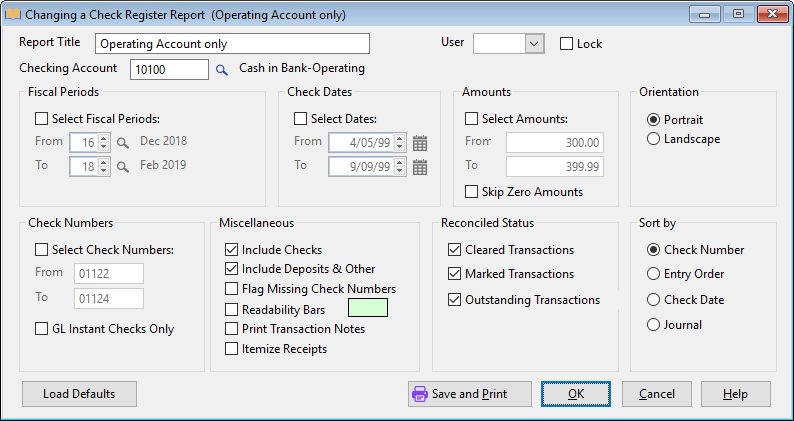
Task: Enable the Lock checkbox
Action: click(566, 44)
